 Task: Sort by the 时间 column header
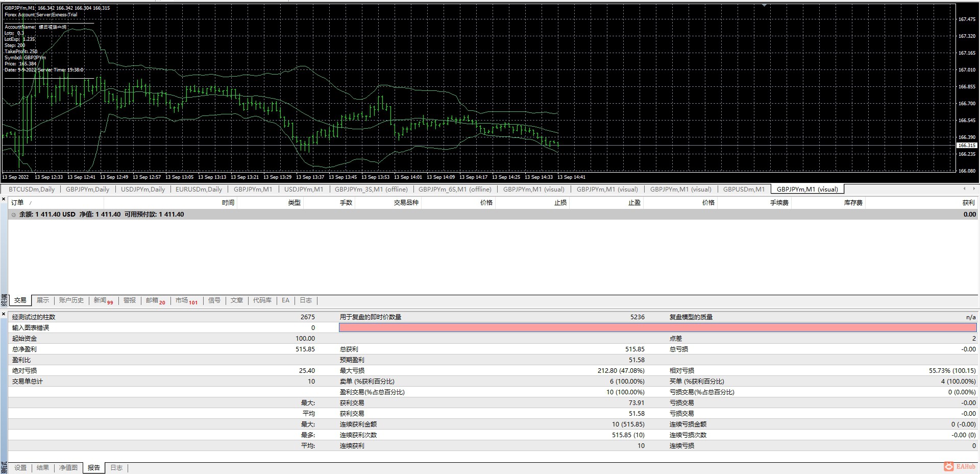tap(228, 203)
